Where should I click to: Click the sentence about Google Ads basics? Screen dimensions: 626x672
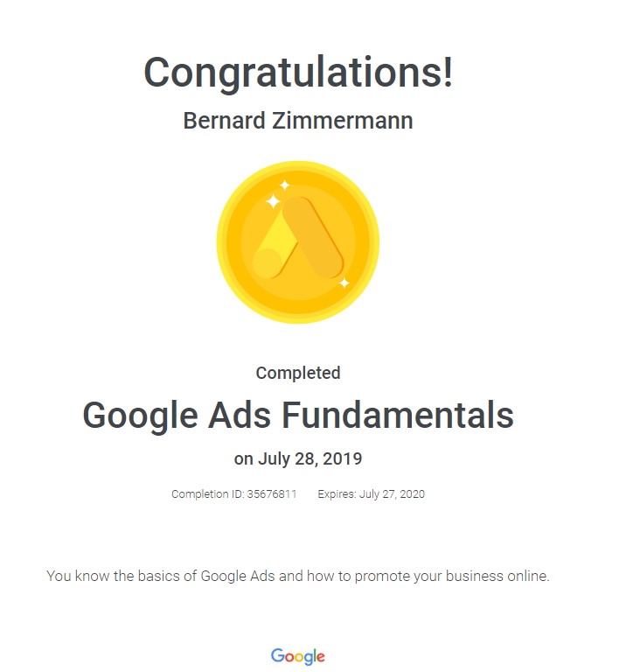298,576
